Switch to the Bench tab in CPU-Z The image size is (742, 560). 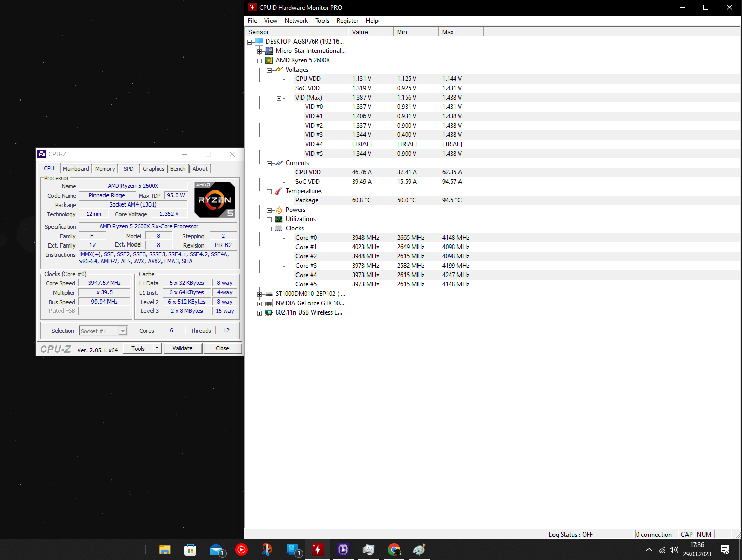178,169
